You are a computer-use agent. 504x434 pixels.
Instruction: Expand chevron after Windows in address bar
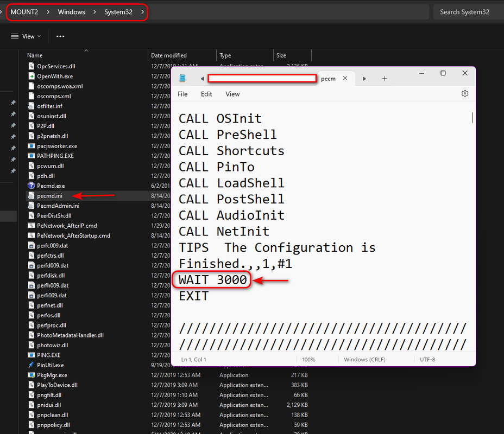(x=94, y=12)
